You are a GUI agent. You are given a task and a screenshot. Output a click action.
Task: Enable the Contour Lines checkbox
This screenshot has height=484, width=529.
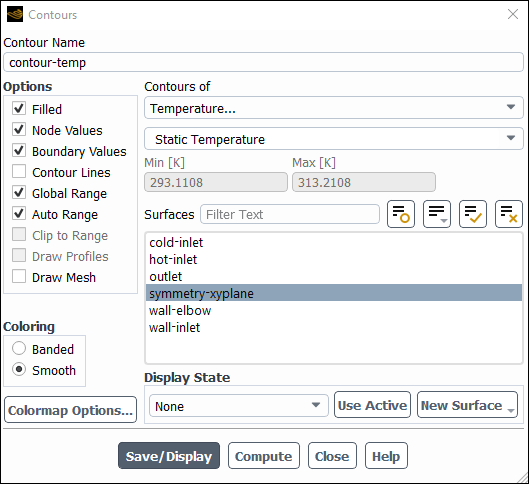(x=19, y=172)
